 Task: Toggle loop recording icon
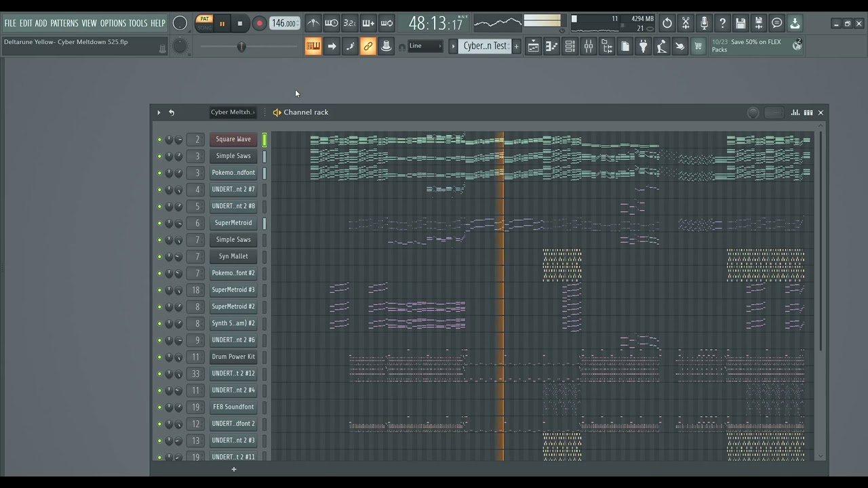coord(387,24)
